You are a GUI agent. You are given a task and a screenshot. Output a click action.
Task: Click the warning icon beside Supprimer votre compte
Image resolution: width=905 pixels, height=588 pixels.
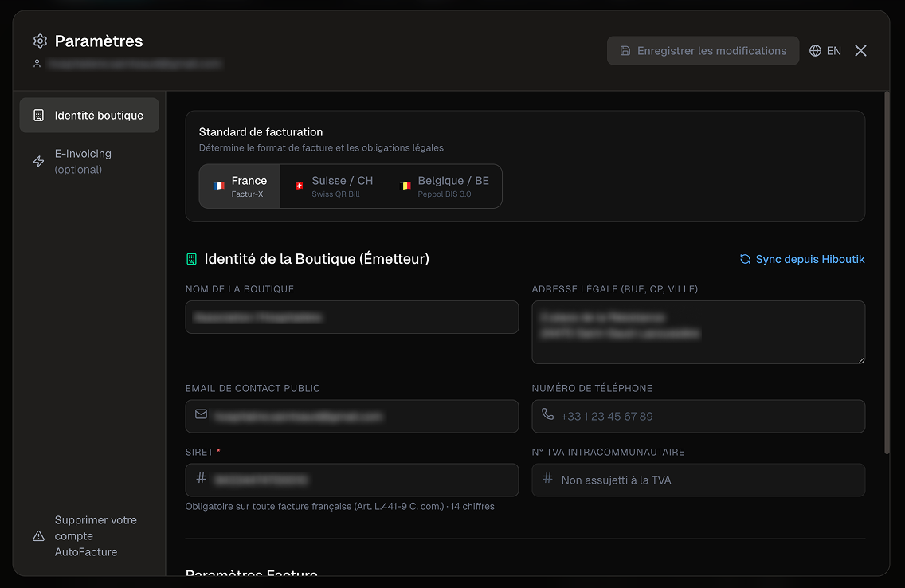click(x=38, y=535)
